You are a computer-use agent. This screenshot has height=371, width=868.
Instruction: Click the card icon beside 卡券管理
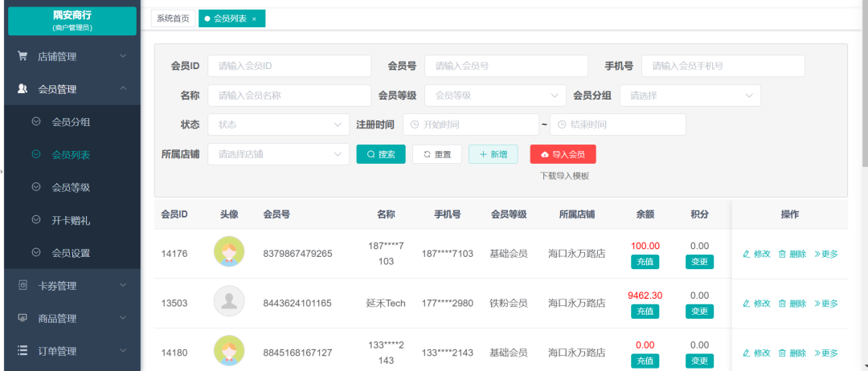[23, 285]
